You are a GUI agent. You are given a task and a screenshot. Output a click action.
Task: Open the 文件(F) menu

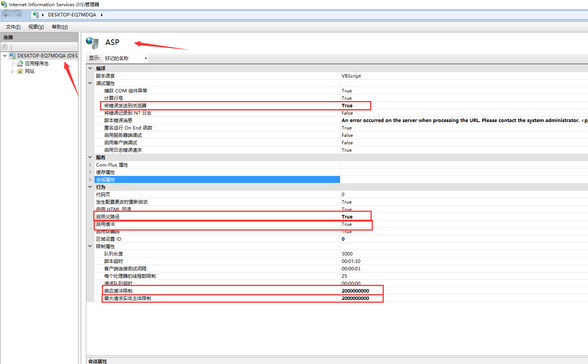pos(13,27)
